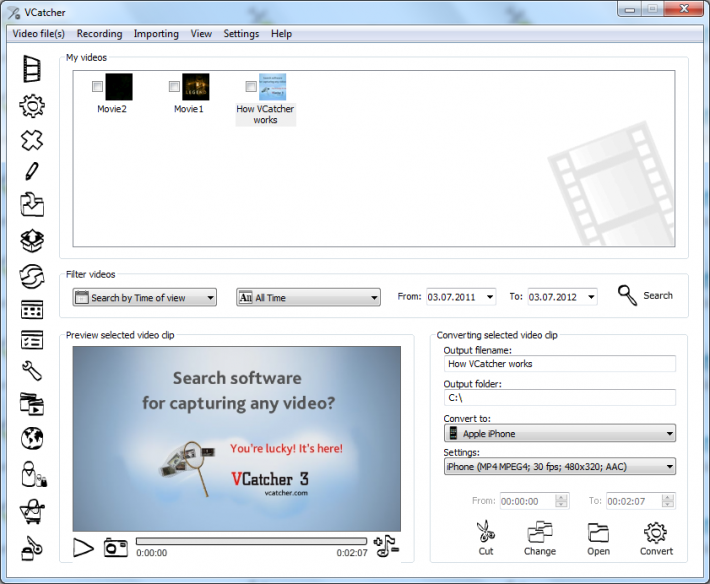Open the View menu
The width and height of the screenshot is (710, 584).
coord(201,34)
